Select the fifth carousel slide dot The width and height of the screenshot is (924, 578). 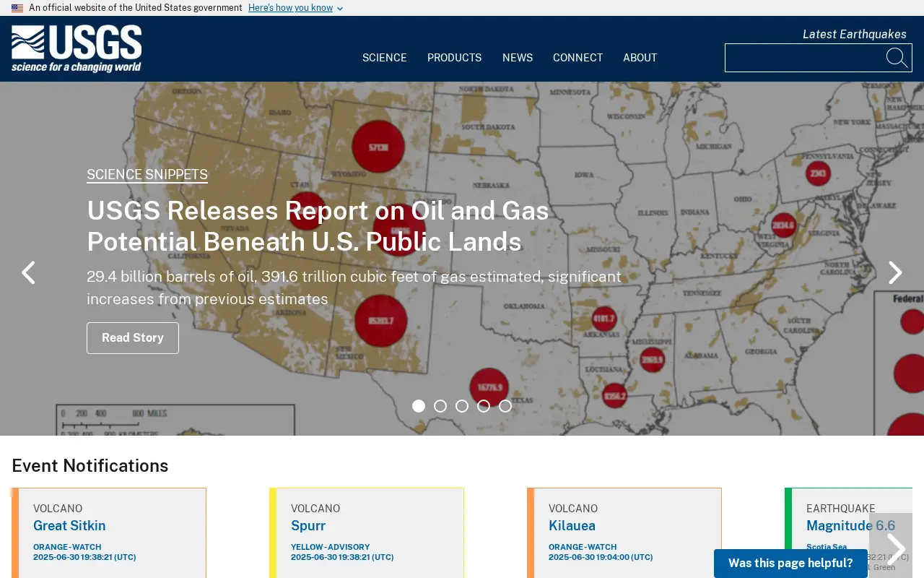pyautogui.click(x=505, y=406)
